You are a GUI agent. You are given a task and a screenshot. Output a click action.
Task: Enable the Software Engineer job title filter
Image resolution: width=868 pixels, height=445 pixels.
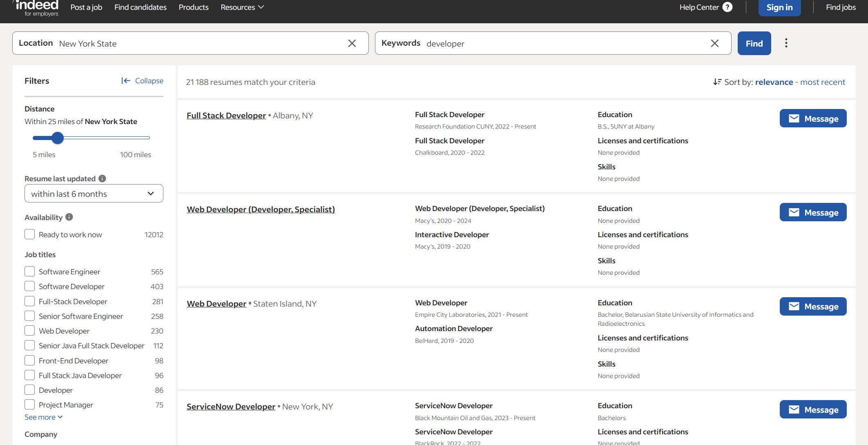29,271
